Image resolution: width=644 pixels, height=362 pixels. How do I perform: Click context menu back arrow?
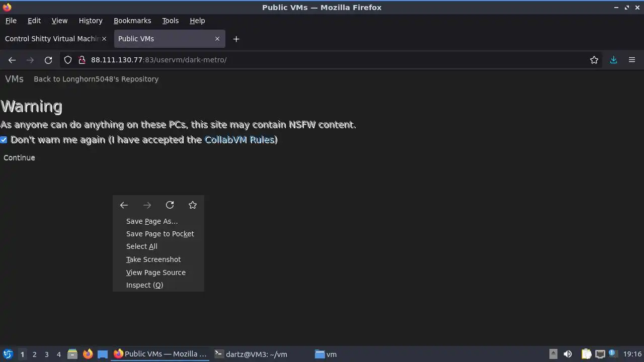[x=124, y=205]
